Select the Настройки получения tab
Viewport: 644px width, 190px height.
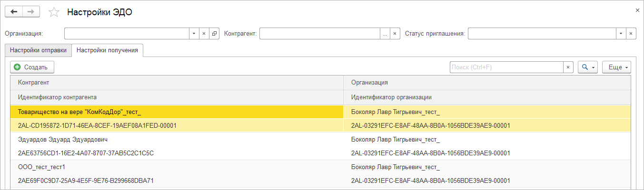pos(108,50)
